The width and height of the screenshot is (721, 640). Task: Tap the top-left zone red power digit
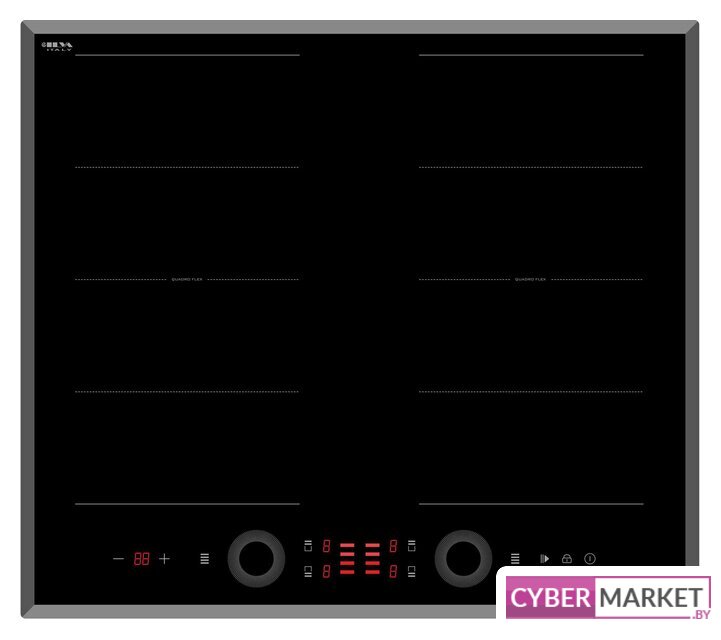pos(326,547)
